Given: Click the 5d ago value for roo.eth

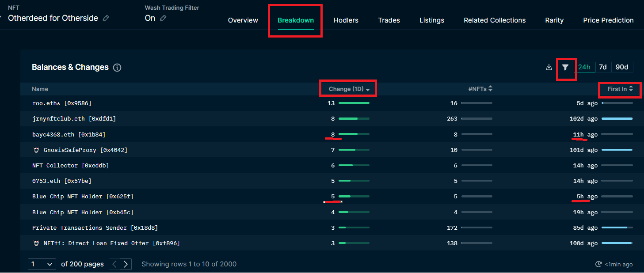Looking at the screenshot, I should point(587,103).
